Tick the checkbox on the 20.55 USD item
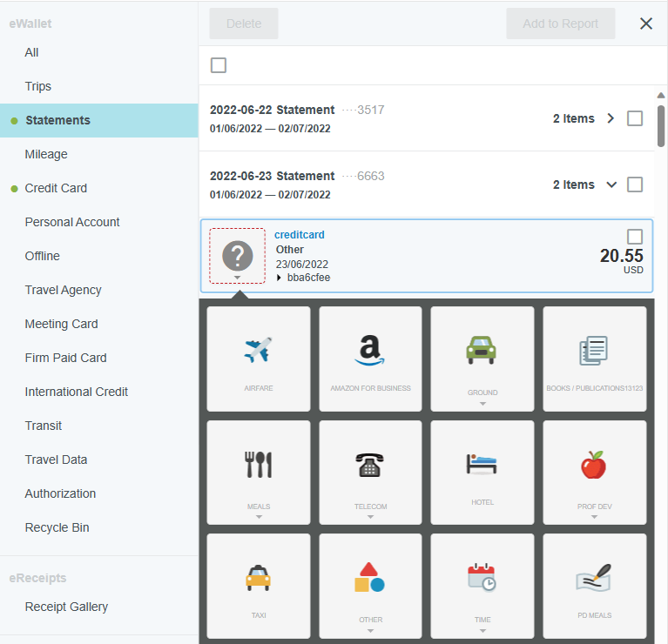668x644 pixels. pyautogui.click(x=635, y=237)
